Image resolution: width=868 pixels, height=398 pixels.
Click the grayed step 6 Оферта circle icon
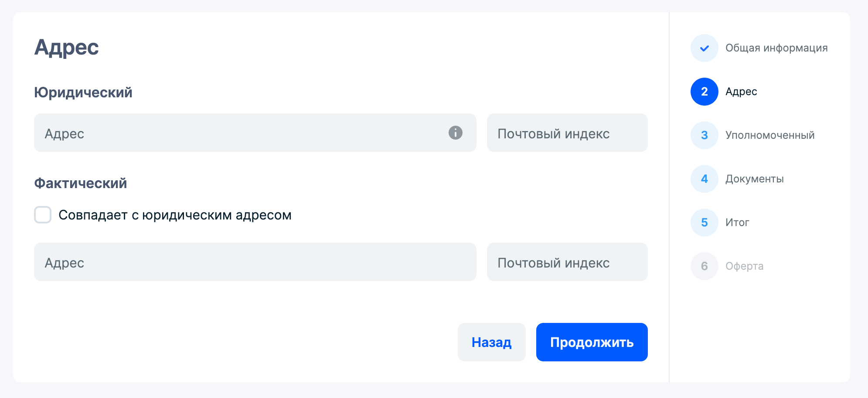tap(704, 266)
